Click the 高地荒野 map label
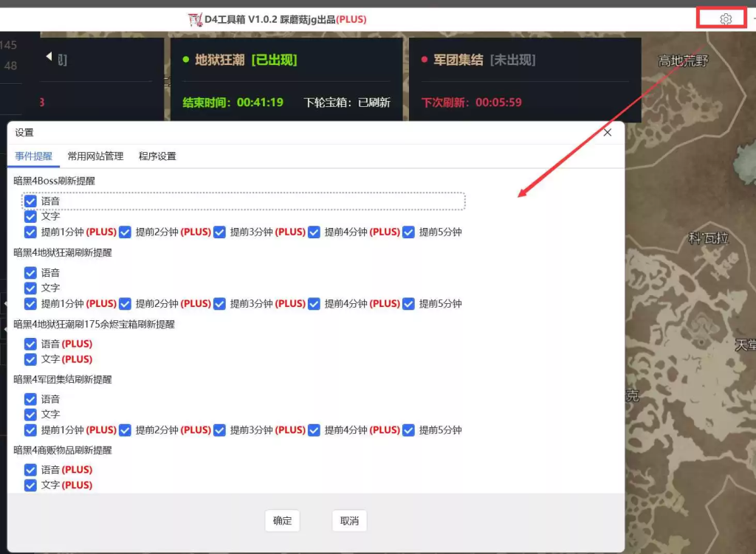This screenshot has height=554, width=756. pyautogui.click(x=683, y=60)
